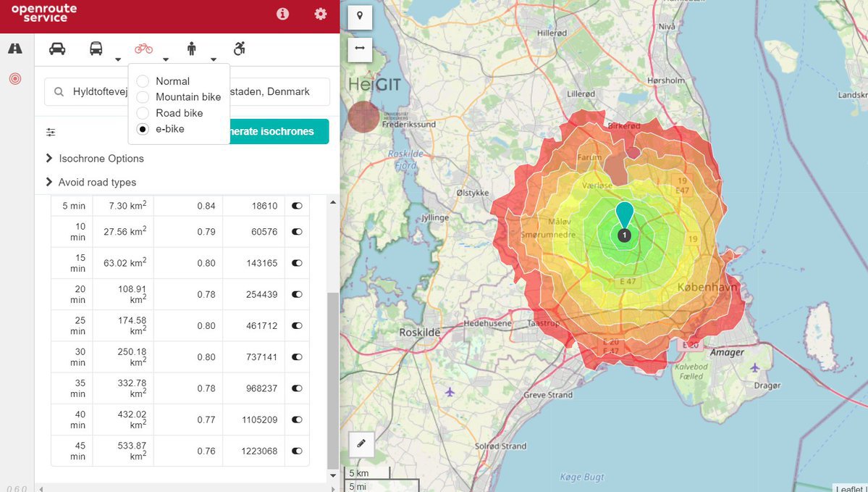Viewport: 868px width, 492px height.
Task: Switch to directions road icon in sidebar
Action: coord(15,49)
